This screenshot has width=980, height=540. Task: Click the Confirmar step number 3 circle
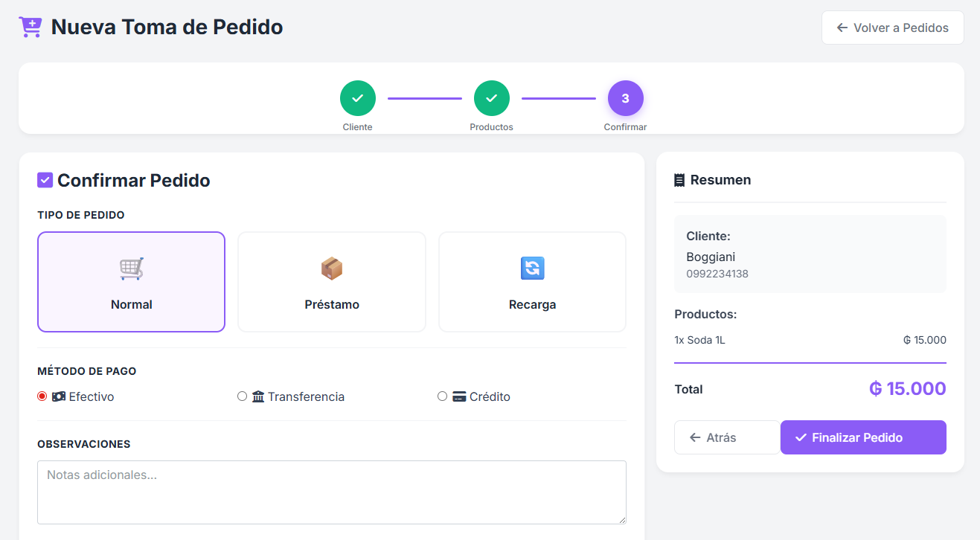626,98
